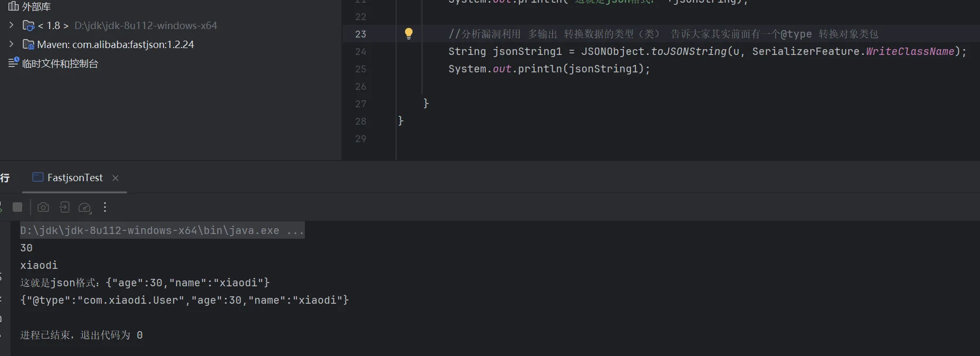Expand the JDK 1.8 tree node

pyautogui.click(x=12, y=25)
